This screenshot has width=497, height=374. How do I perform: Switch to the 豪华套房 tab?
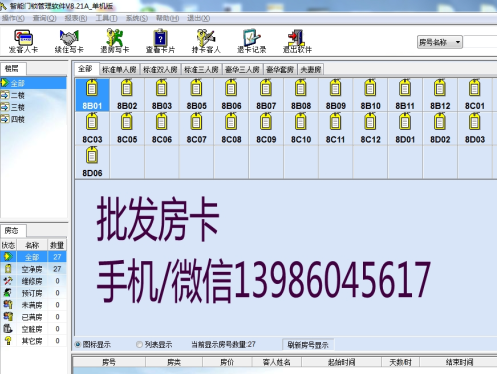coord(280,70)
